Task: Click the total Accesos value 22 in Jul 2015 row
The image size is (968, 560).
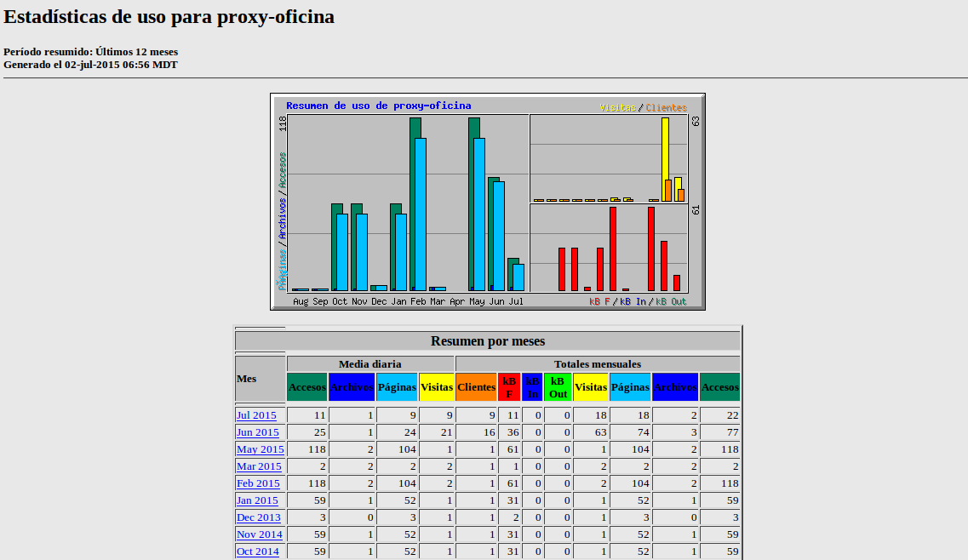Action: (x=732, y=415)
